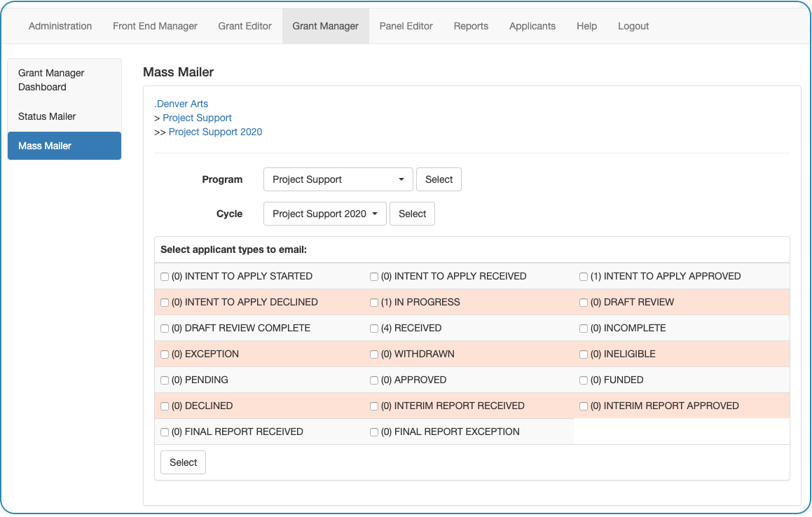Switch to the Grant Editor tab
812x517 pixels.
245,26
